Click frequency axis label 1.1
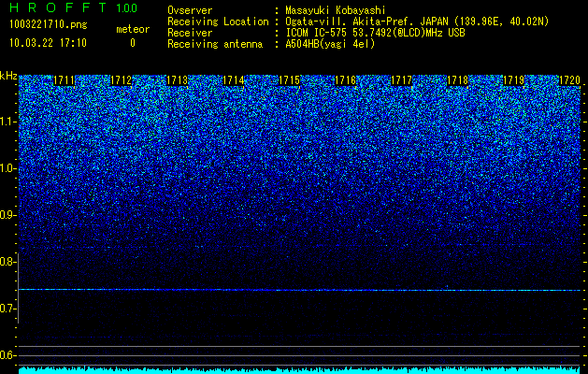588x374 pixels. (7, 122)
